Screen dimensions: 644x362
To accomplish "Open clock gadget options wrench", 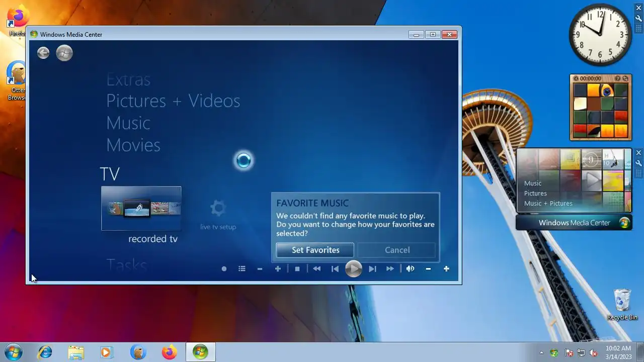I will (x=639, y=19).
